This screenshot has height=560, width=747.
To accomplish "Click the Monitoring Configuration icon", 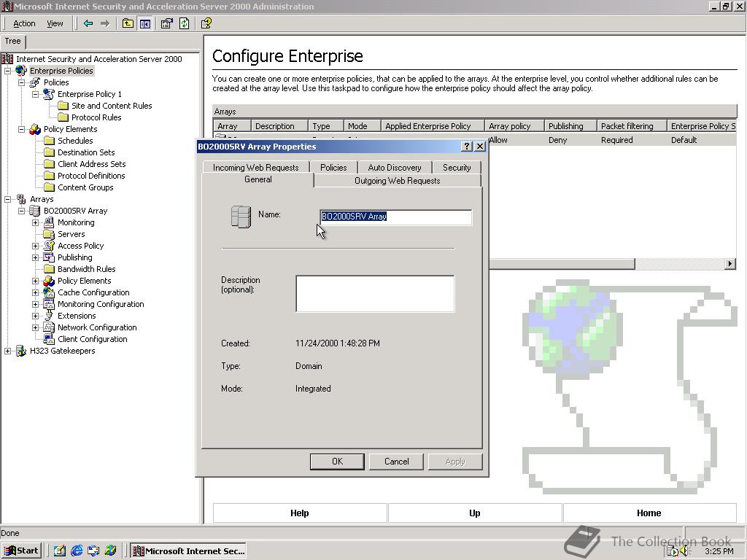I will [x=49, y=304].
